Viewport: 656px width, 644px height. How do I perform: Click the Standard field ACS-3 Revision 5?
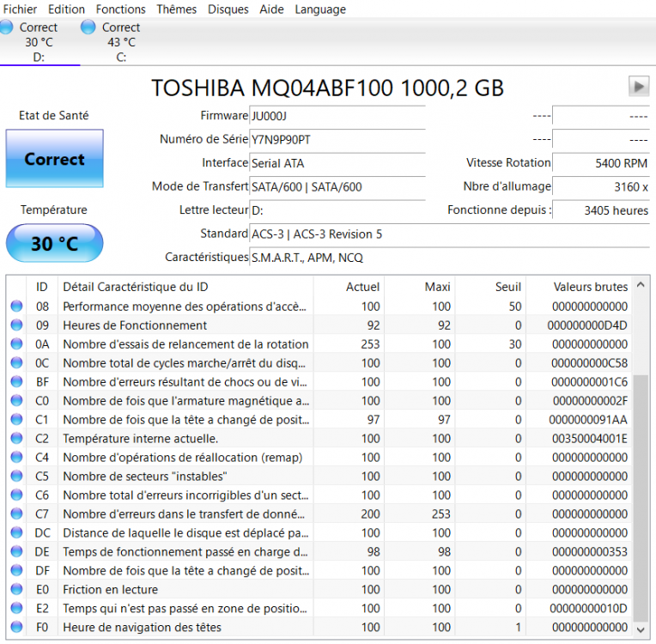tap(449, 234)
